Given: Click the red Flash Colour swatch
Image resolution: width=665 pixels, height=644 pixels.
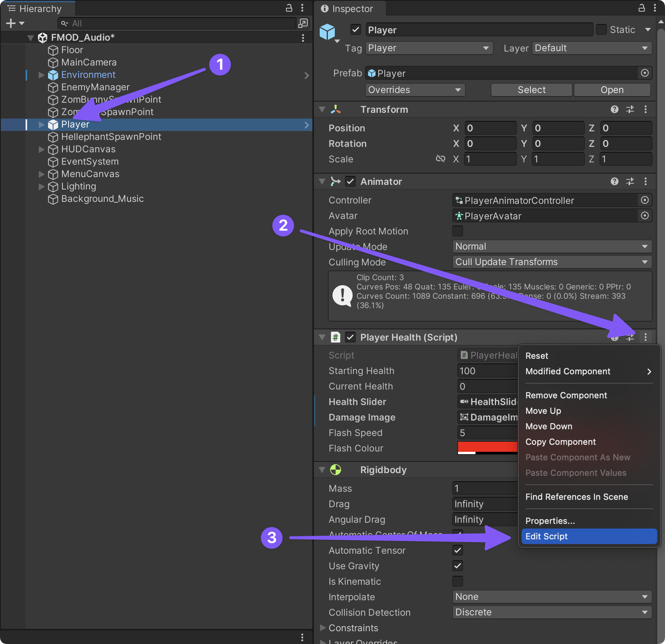Looking at the screenshot, I should tap(487, 447).
